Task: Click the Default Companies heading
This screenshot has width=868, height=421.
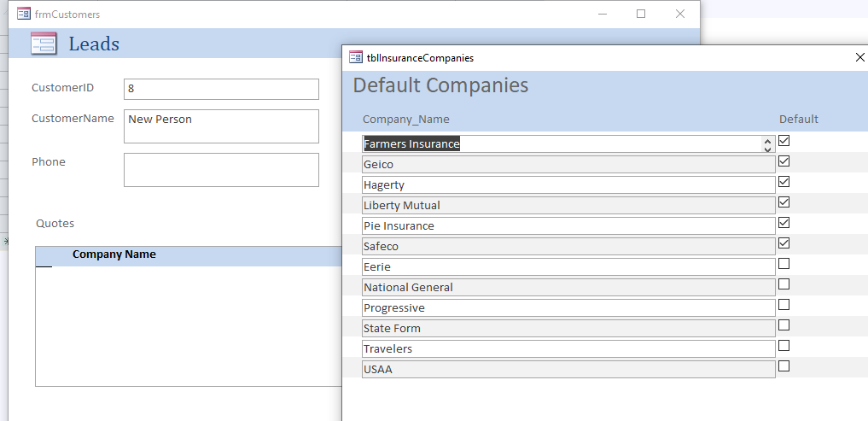Action: pos(440,85)
